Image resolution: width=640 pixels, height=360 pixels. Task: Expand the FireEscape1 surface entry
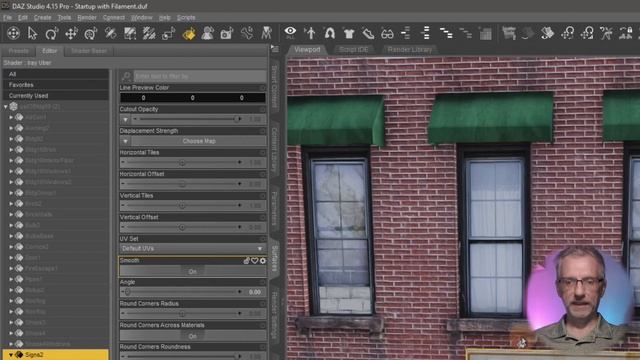tap(11, 269)
